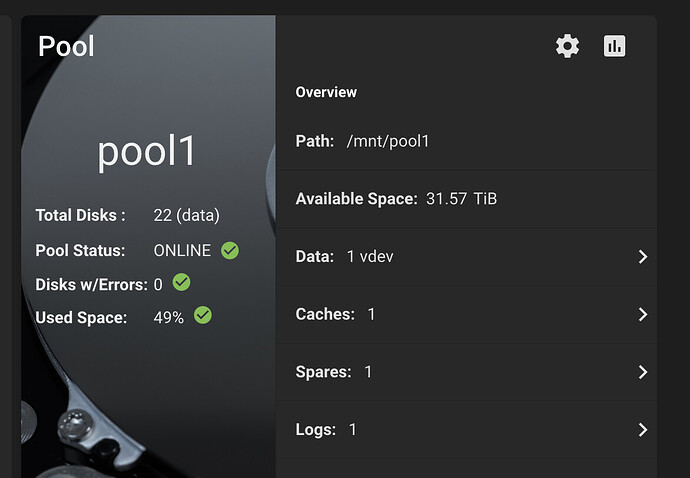Open the Spares: 1 entry label
This screenshot has width=690, height=478.
pyautogui.click(x=333, y=372)
